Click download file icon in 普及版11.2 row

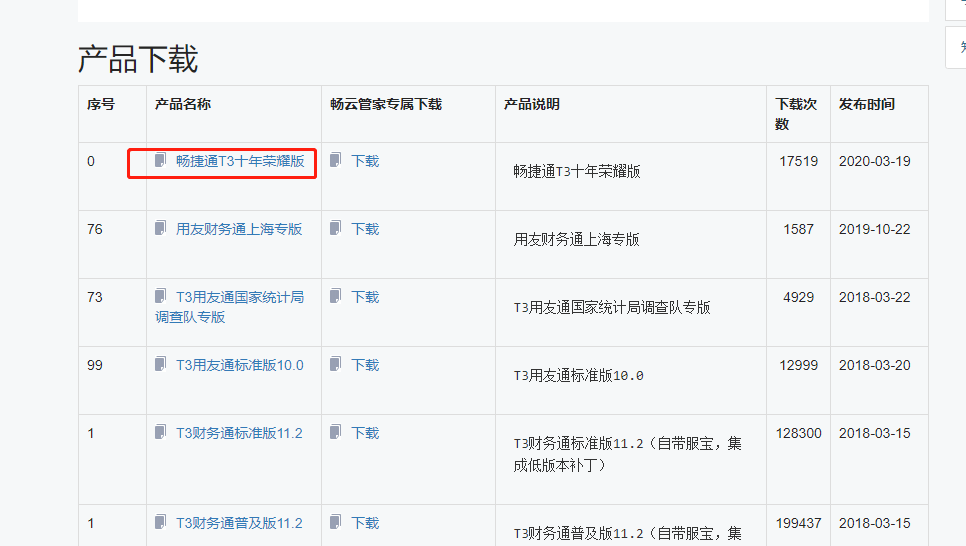(335, 522)
